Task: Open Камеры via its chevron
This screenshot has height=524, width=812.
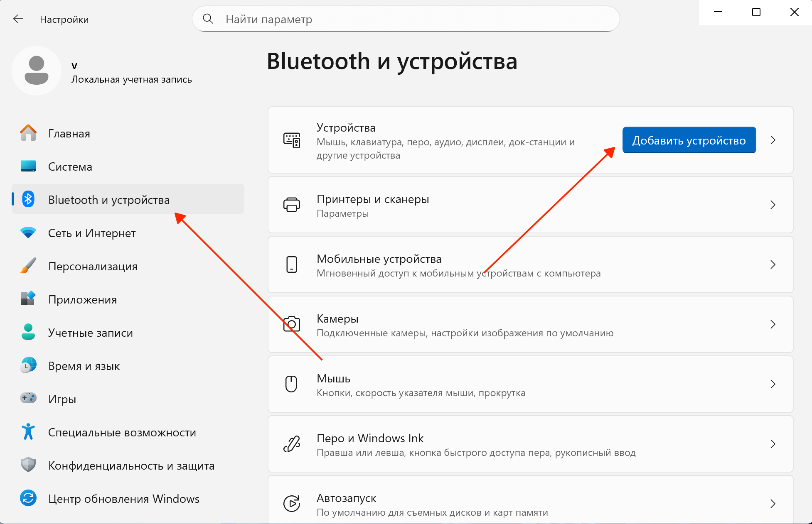Action: pyautogui.click(x=773, y=324)
